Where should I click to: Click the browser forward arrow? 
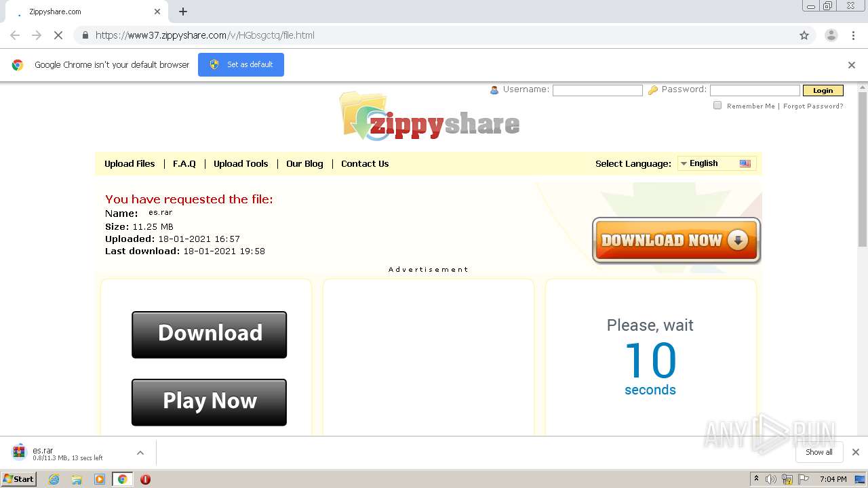[37, 35]
